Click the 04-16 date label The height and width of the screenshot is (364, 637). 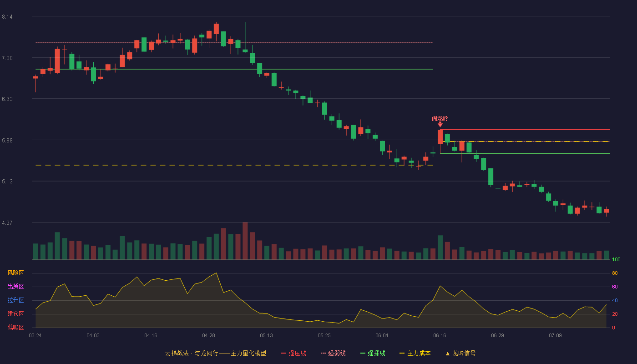coord(151,335)
